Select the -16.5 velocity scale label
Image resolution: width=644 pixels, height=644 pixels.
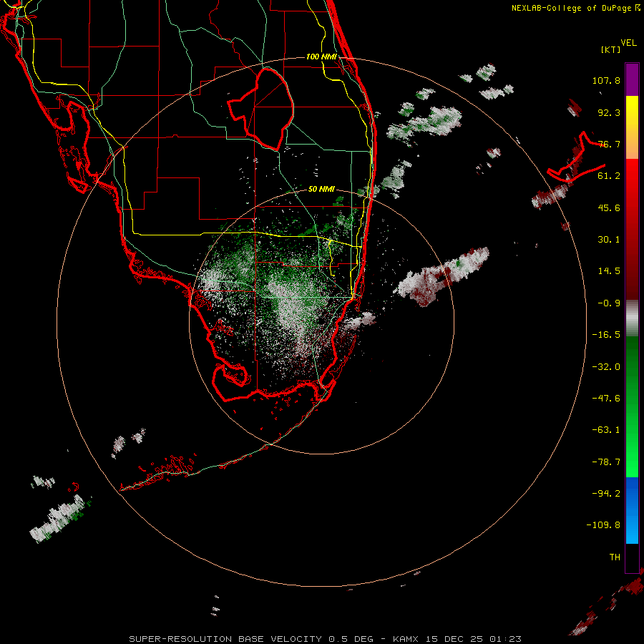pyautogui.click(x=606, y=335)
